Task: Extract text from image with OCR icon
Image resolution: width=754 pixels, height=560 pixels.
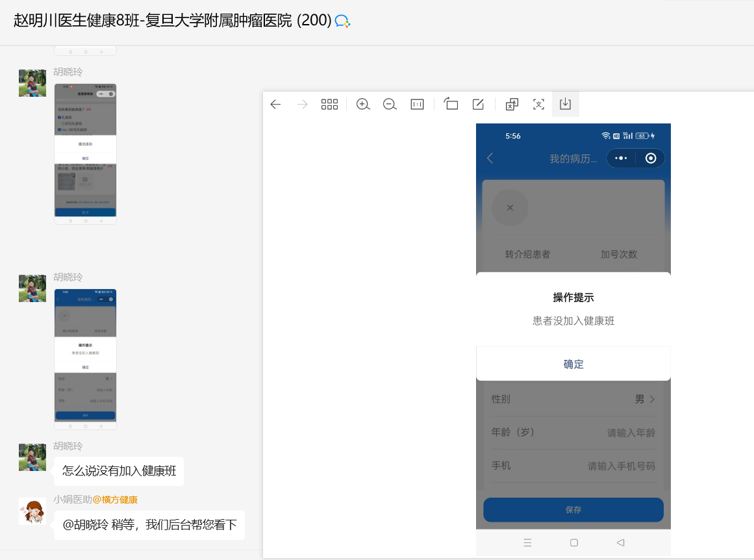Action: tap(538, 105)
